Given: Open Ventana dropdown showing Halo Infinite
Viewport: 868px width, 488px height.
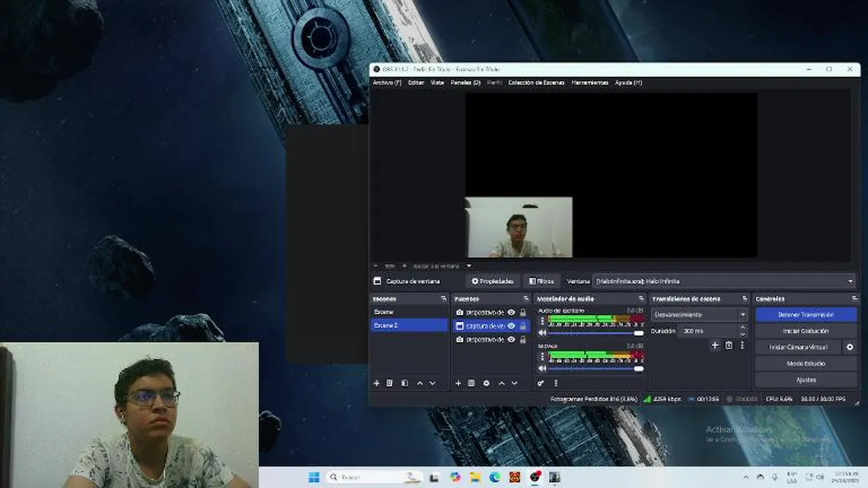Looking at the screenshot, I should [x=725, y=281].
